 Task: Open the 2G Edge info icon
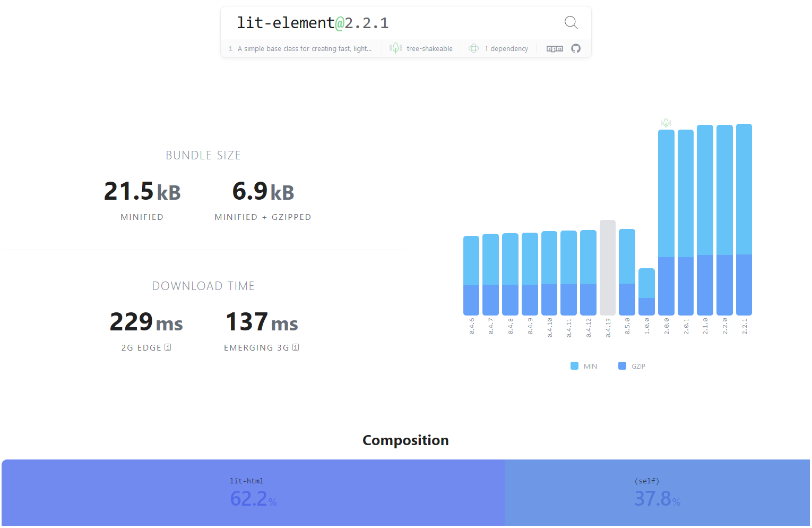pyautogui.click(x=168, y=347)
